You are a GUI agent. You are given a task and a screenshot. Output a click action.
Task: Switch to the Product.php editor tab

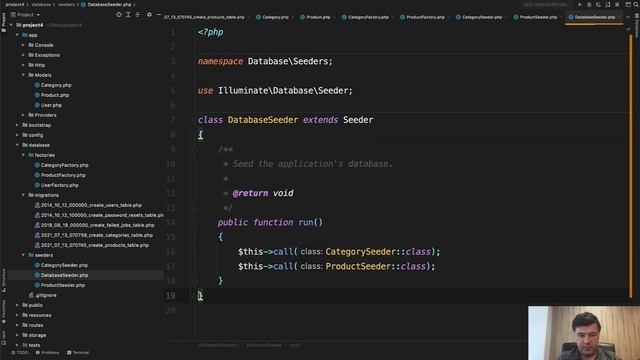tap(316, 17)
